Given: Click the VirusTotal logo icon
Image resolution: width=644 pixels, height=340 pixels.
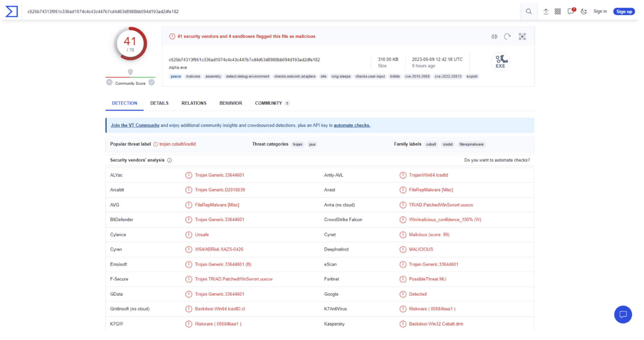Looking at the screenshot, I should [x=12, y=11].
